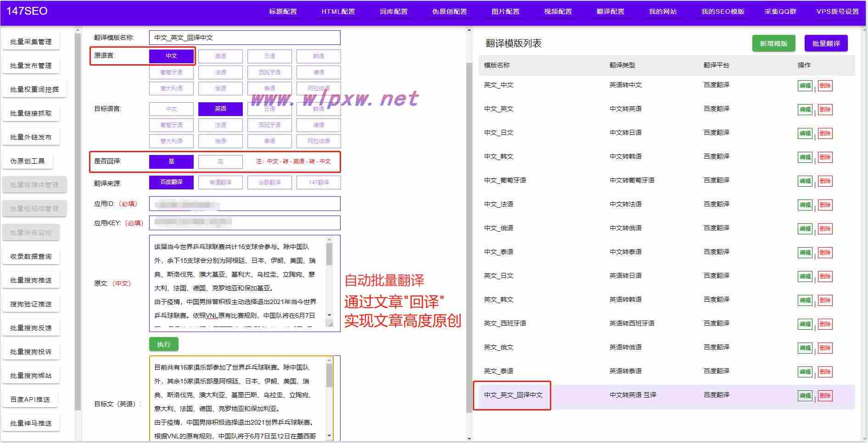Open 收录数据查询 in the sidebar
This screenshot has width=868, height=443.
[x=31, y=256]
